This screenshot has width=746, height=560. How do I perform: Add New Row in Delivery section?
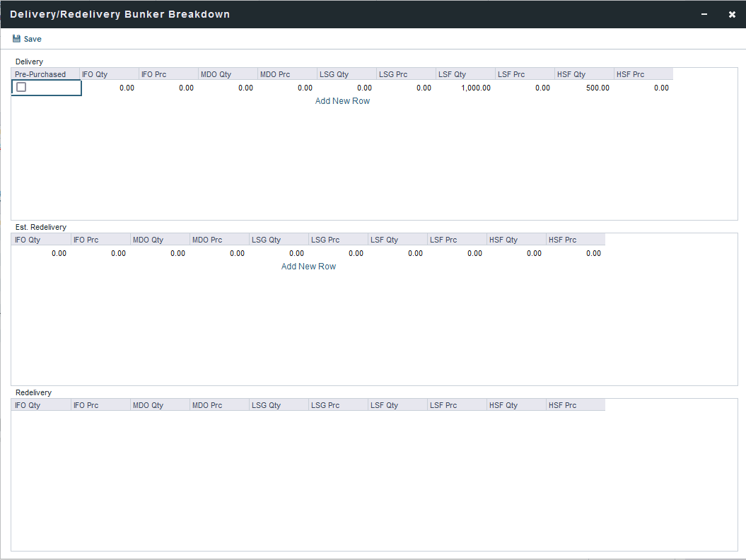pyautogui.click(x=342, y=101)
